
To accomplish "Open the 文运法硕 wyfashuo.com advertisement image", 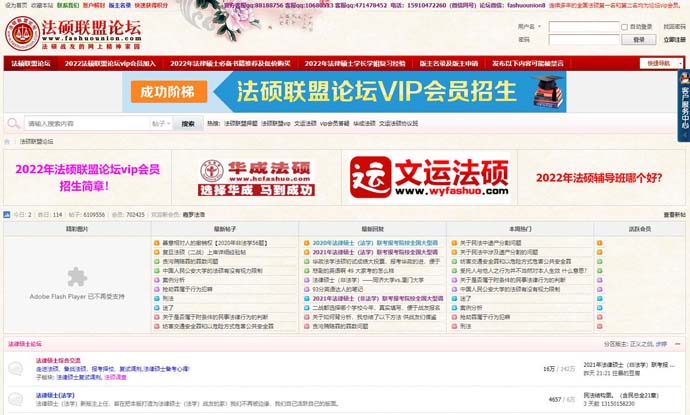I will (x=429, y=178).
